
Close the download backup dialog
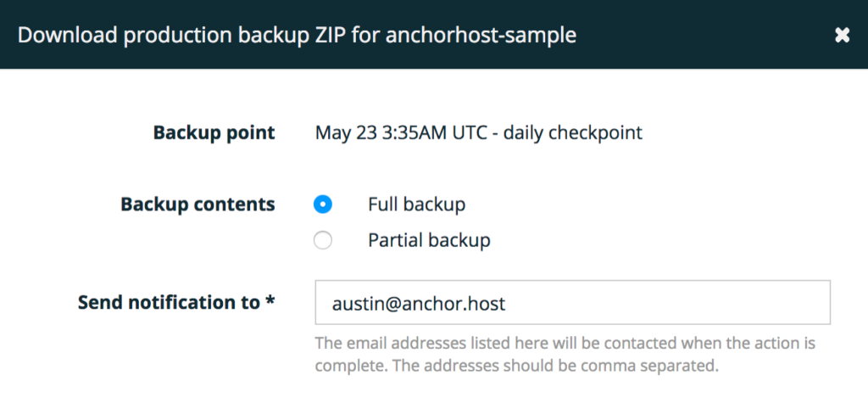(x=842, y=35)
